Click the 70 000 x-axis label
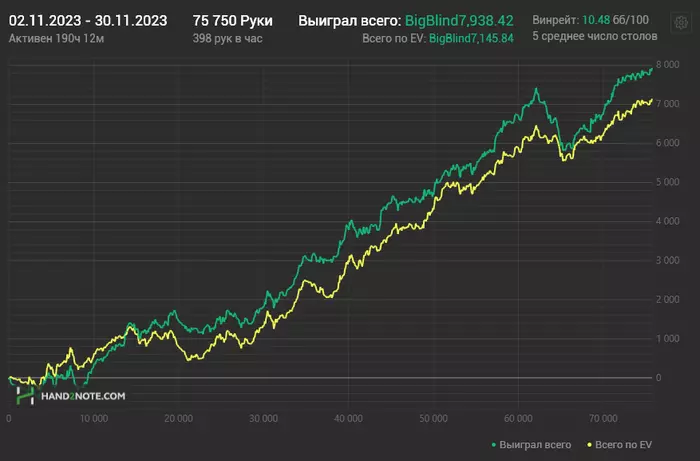 click(603, 419)
